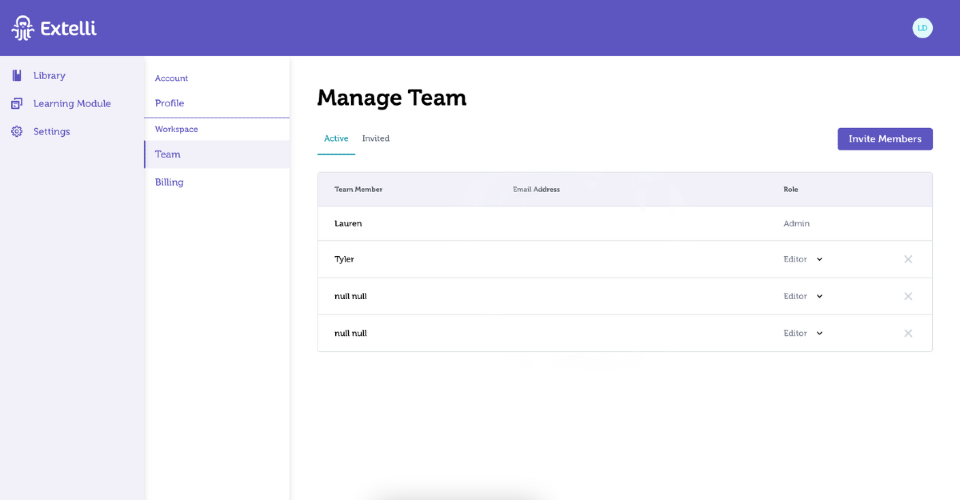Open Tyler's Editor role dropdown
The height and width of the screenshot is (500, 960).
click(x=803, y=259)
